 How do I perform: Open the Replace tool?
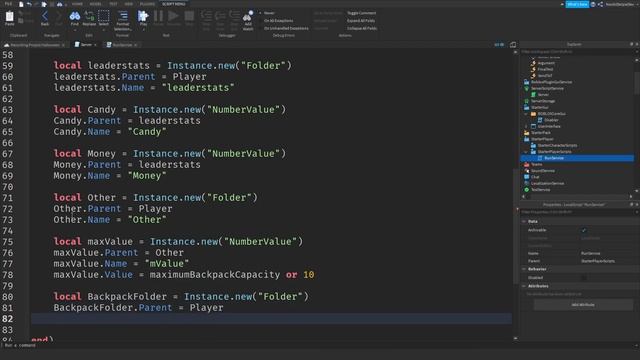[89, 16]
